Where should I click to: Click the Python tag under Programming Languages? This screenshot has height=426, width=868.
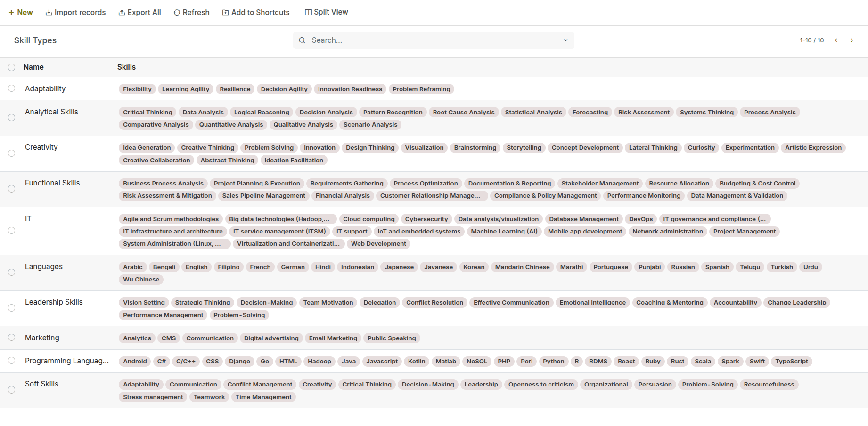pos(553,361)
